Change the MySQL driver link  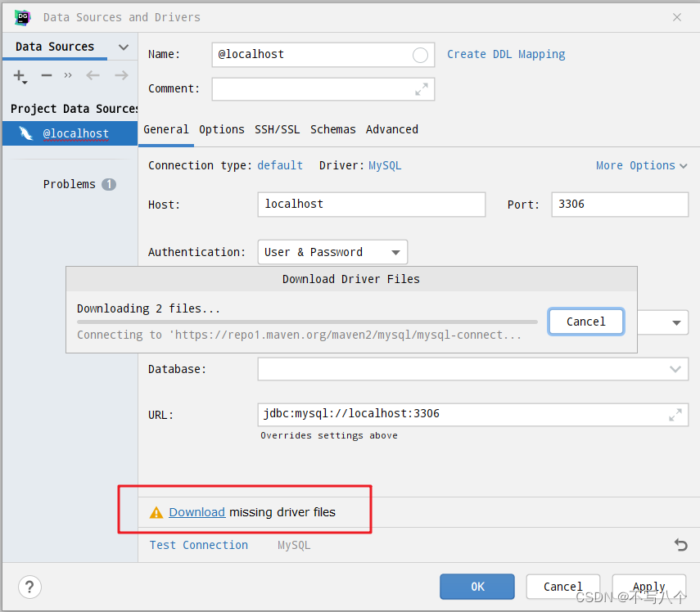[x=385, y=165]
